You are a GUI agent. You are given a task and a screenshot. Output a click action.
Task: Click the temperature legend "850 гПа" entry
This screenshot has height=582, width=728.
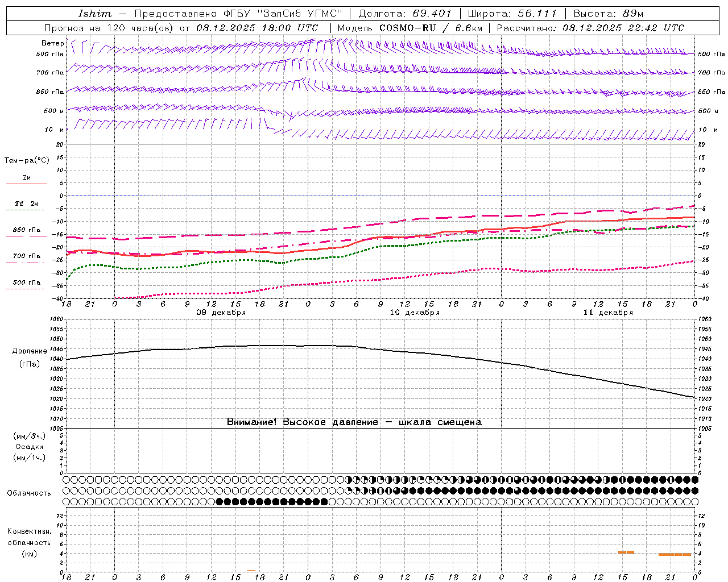[26, 230]
